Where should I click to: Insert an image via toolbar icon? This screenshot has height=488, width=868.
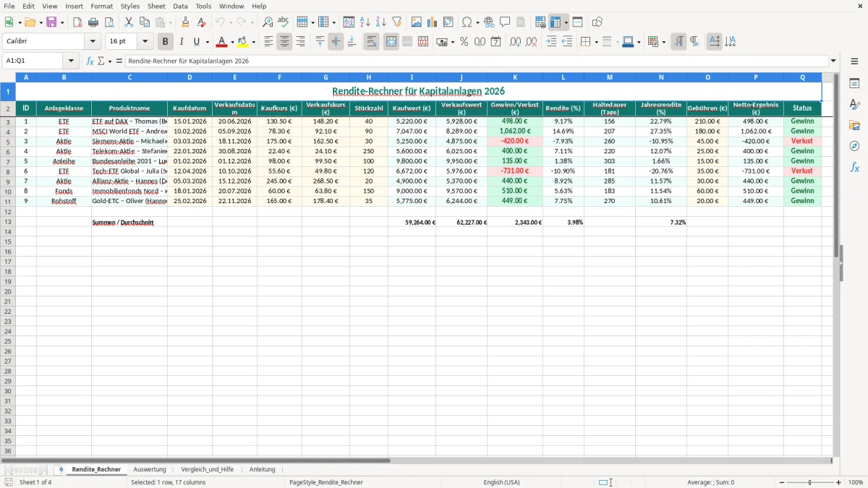point(417,22)
